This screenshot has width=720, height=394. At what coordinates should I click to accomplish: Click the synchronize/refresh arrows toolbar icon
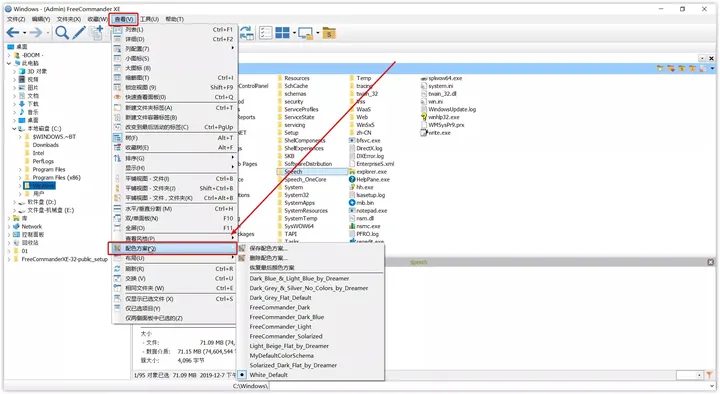[x=246, y=33]
